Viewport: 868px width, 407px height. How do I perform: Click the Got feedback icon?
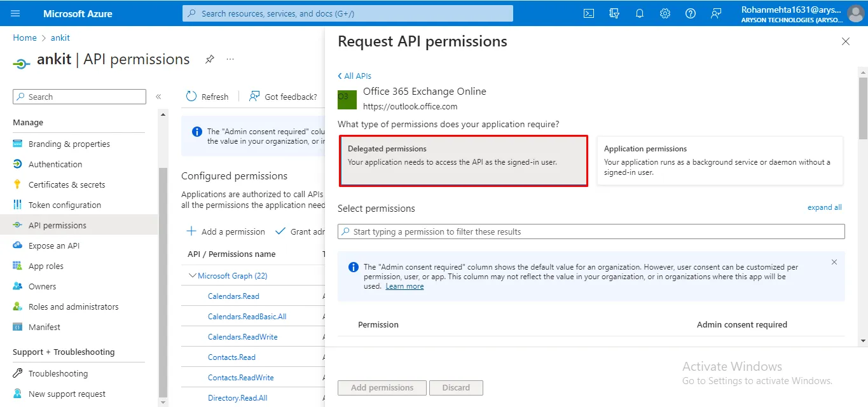pos(254,96)
